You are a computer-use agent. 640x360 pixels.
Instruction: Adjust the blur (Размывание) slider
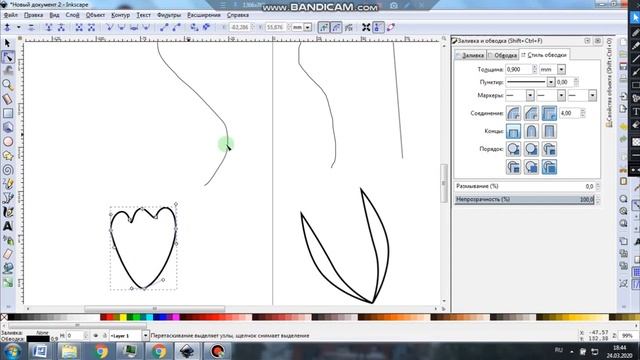click(524, 186)
